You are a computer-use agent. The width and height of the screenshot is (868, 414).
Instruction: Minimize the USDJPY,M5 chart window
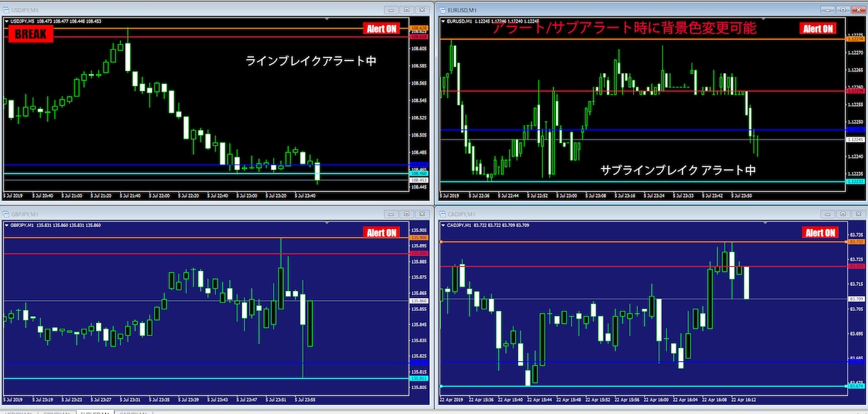392,10
